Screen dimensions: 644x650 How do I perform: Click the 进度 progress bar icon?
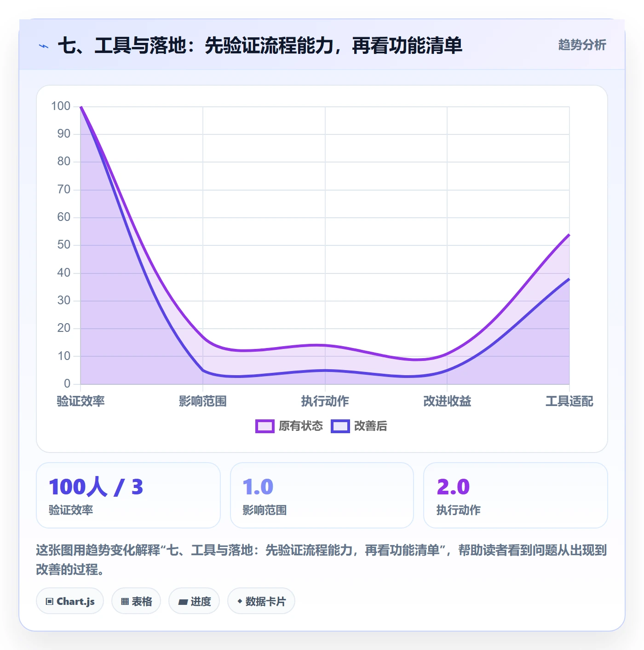(x=183, y=602)
